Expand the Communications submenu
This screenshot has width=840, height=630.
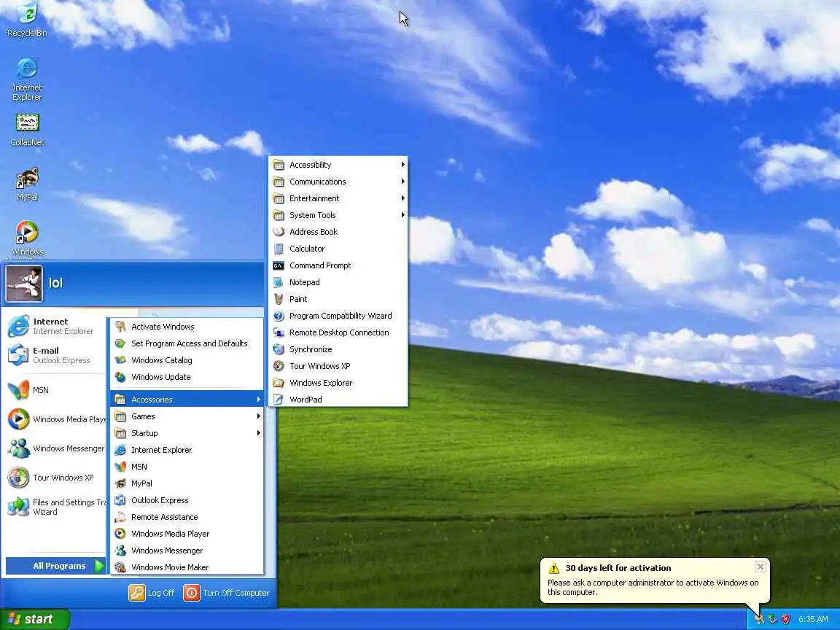tap(338, 182)
